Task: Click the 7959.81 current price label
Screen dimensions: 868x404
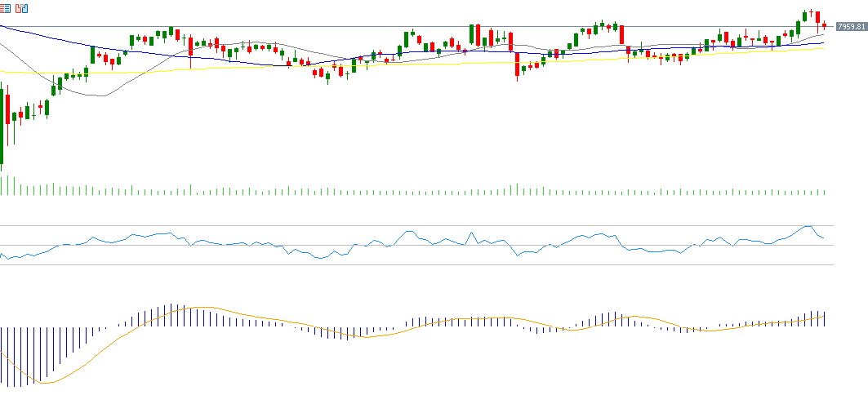Action: coord(851,27)
